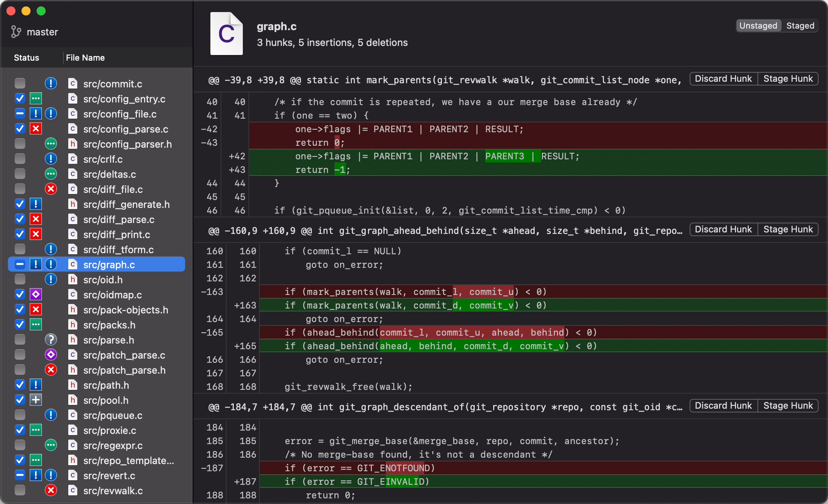Click the blue exclamation status icon for src/commit.c
Viewport: 828px width, 504px height.
tap(51, 84)
